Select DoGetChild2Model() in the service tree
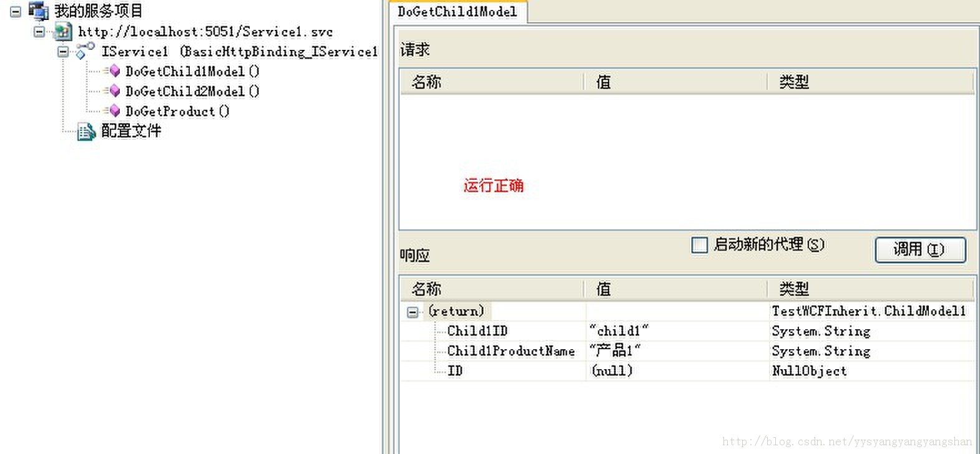The height and width of the screenshot is (454, 980). (x=192, y=91)
